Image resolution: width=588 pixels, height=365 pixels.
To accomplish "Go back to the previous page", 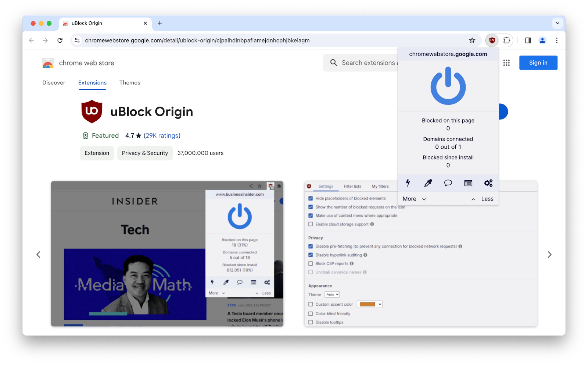I will tap(31, 40).
